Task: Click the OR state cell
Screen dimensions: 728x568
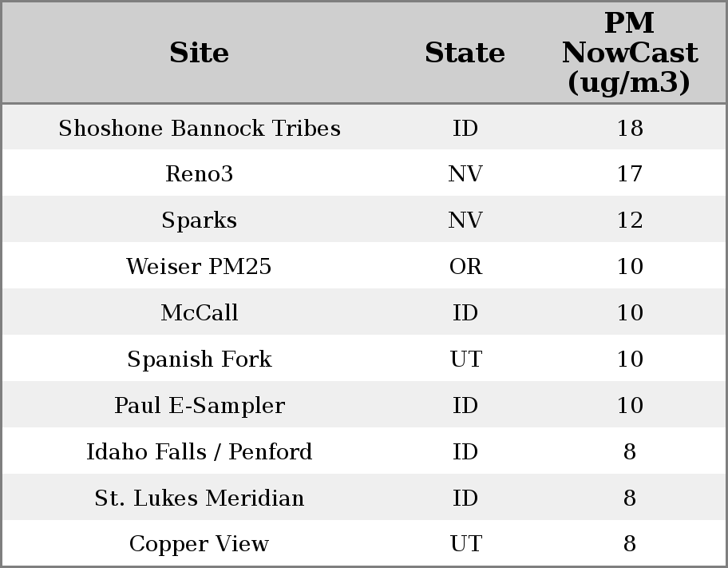Action: coord(465,267)
